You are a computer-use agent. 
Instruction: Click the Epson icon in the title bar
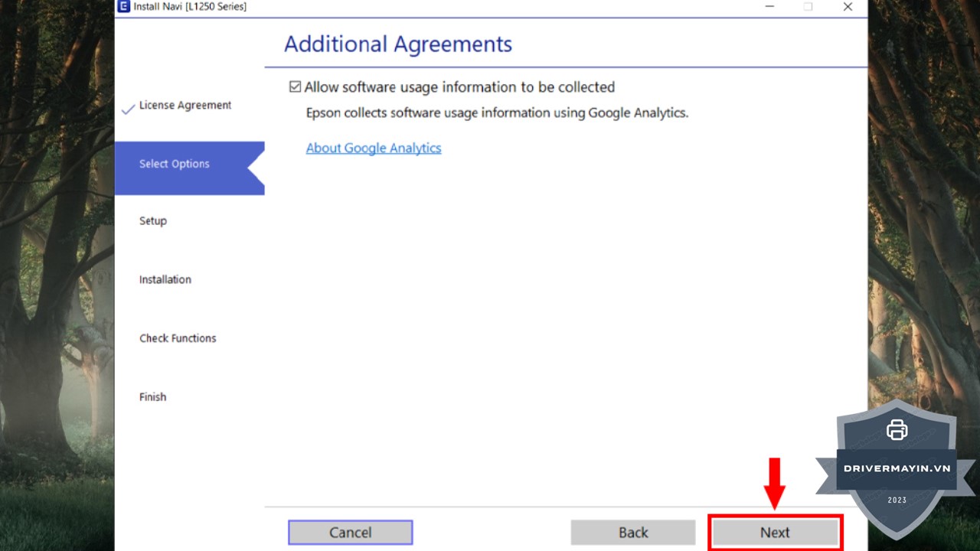(123, 7)
